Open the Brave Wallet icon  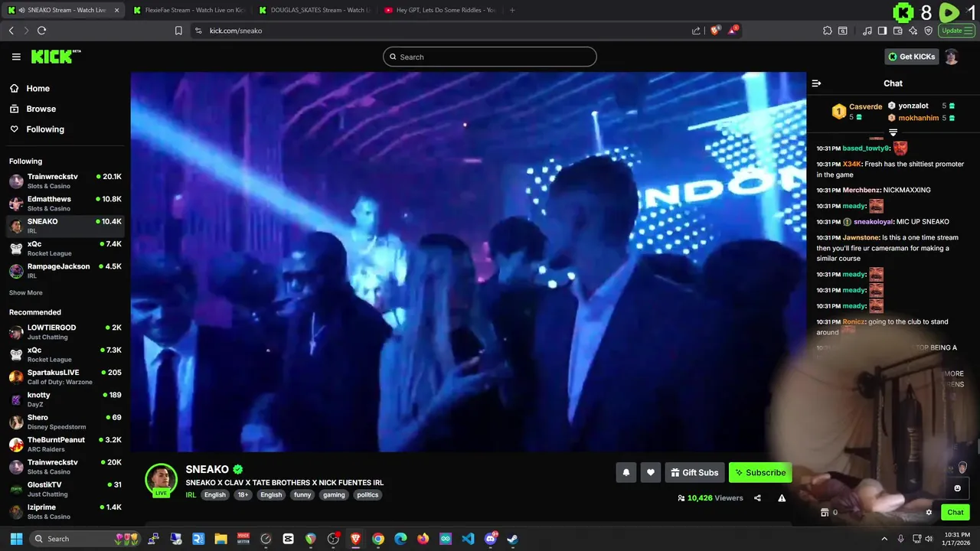click(897, 31)
